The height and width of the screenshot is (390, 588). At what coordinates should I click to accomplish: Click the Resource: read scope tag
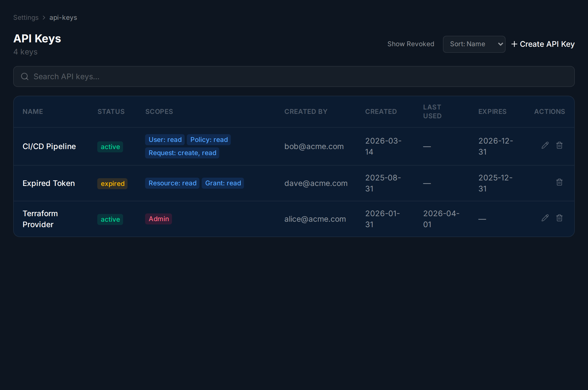pyautogui.click(x=172, y=183)
